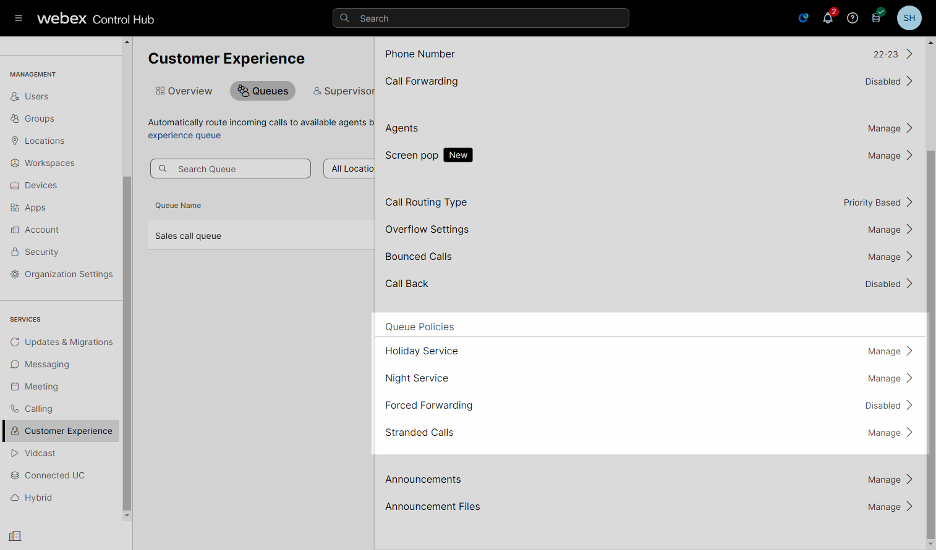Click the Vidcast play icon
The image size is (936, 550).
point(15,453)
